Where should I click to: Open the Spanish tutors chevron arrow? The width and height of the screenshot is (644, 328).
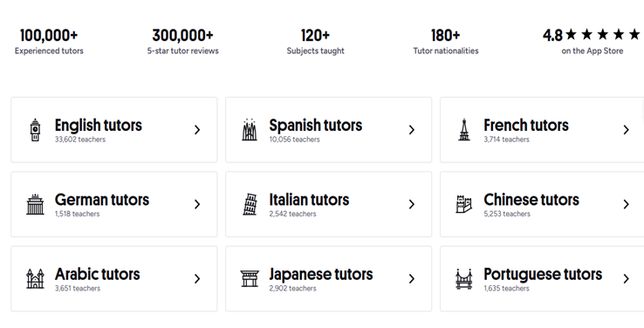click(412, 130)
